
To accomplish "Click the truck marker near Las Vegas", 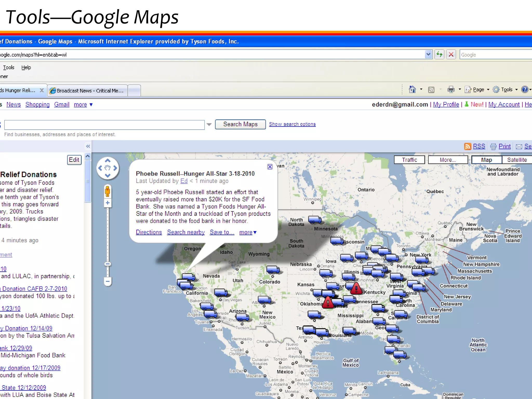I will coord(221,293).
